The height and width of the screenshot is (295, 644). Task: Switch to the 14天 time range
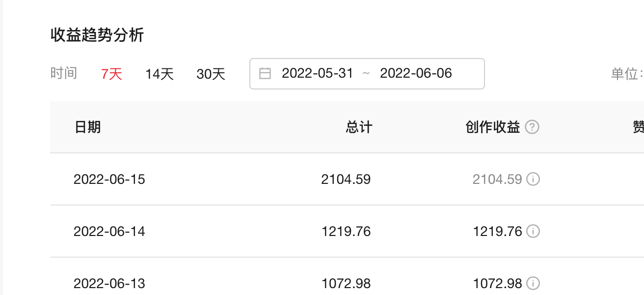159,73
